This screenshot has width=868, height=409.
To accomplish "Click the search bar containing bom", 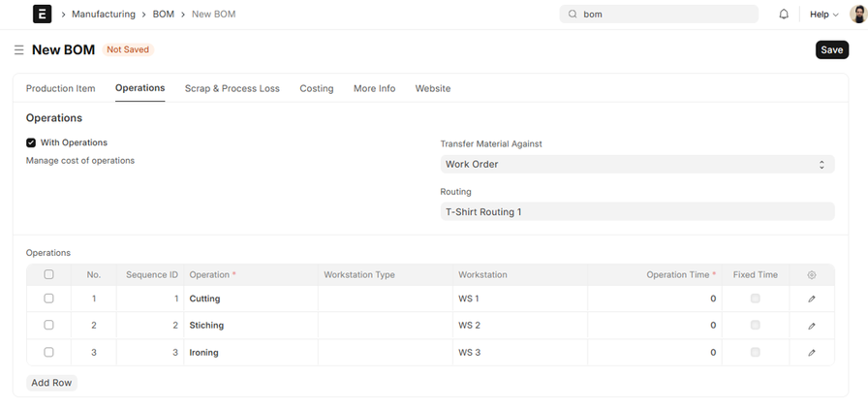I will click(x=659, y=15).
